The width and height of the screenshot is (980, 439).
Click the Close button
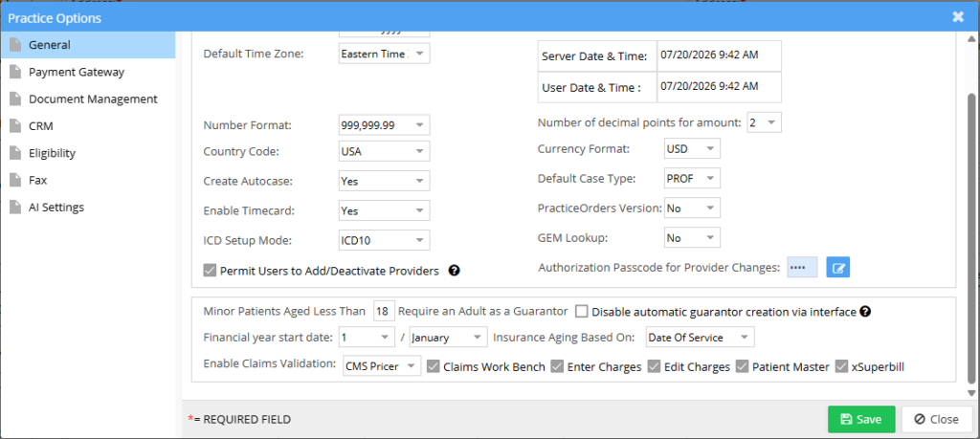point(936,419)
